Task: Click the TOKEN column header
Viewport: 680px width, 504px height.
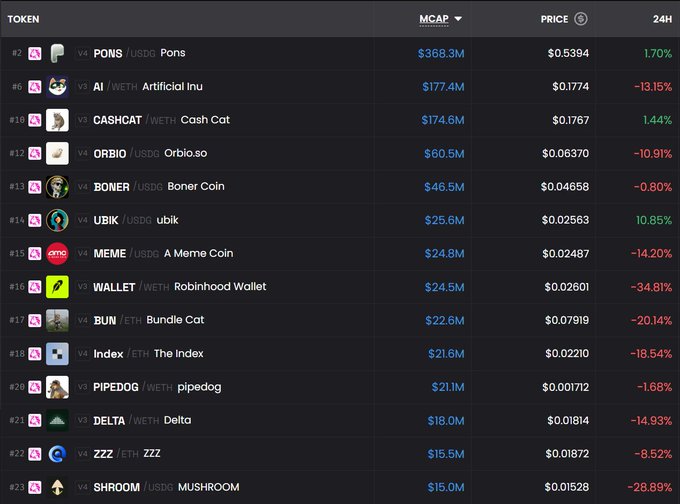Action: tap(23, 19)
